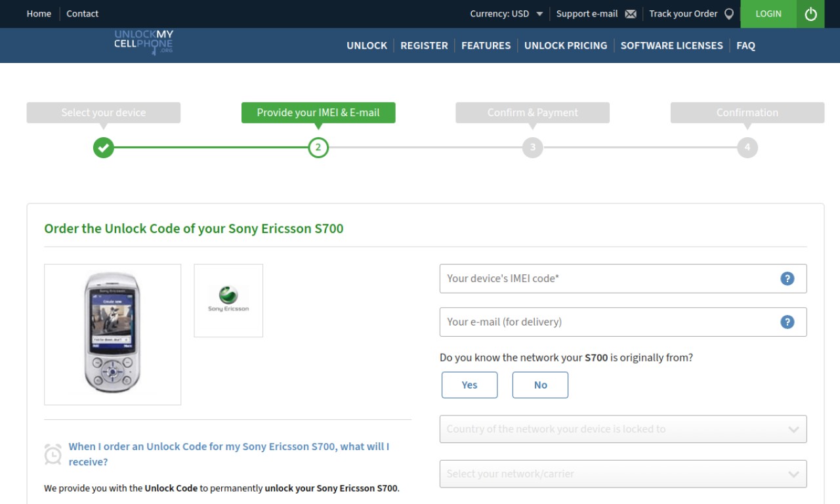The height and width of the screenshot is (504, 840).
Task: Click the Home link in top bar
Action: click(x=39, y=14)
